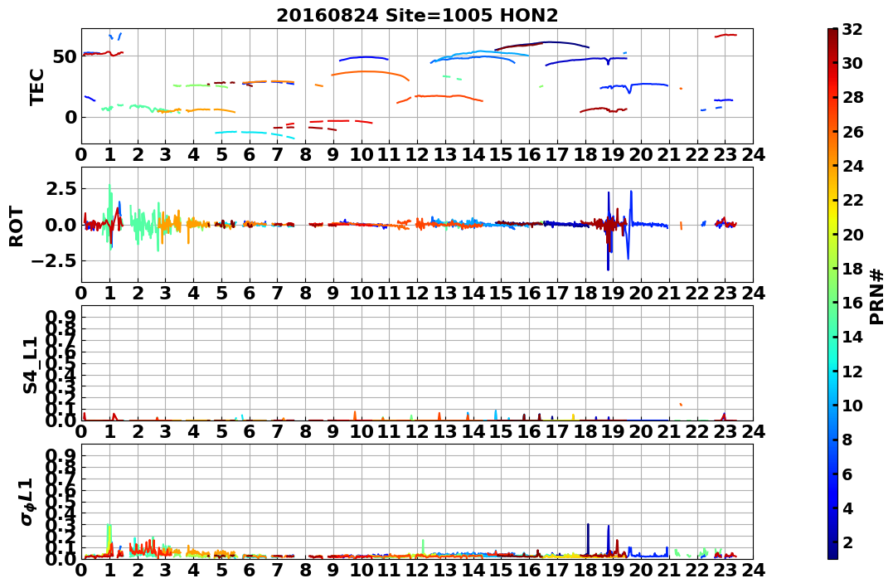Viewport: 893px width, 588px height.
Task: Click colorbar tick label 20
Action: point(852,234)
